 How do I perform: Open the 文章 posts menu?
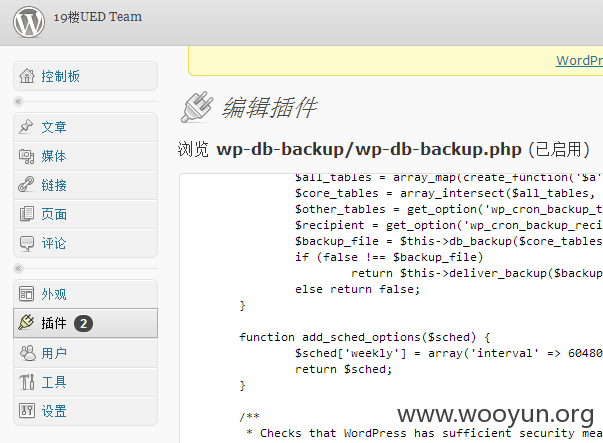85,127
